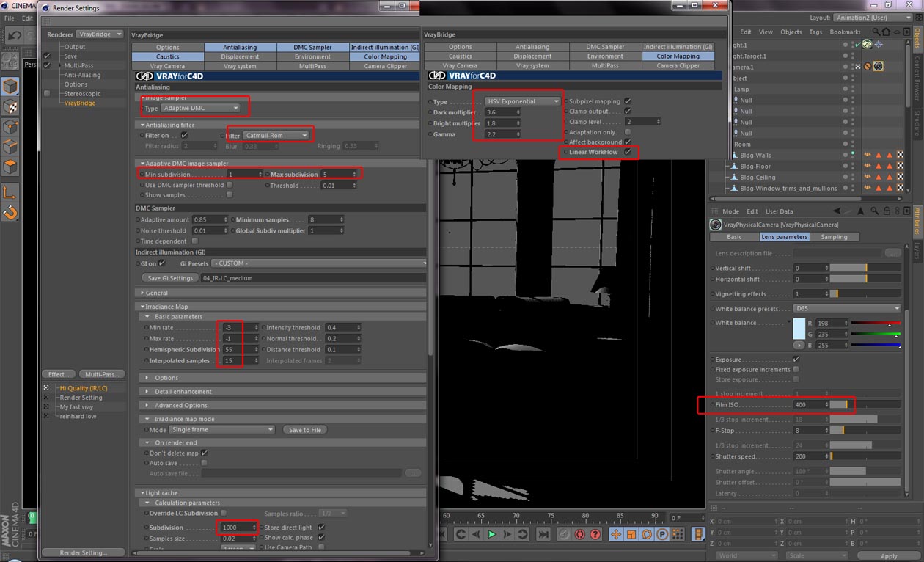The image size is (924, 562).
Task: Step to the next frame
Action: pyautogui.click(x=507, y=534)
